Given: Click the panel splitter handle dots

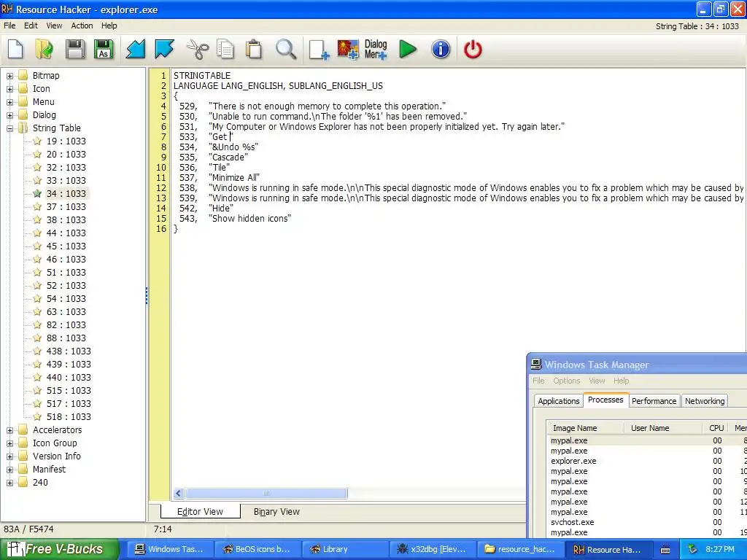Looking at the screenshot, I should [147, 296].
